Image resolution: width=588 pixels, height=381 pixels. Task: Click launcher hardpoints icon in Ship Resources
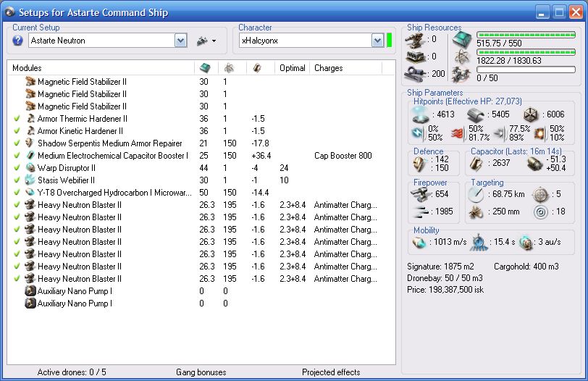coord(416,56)
